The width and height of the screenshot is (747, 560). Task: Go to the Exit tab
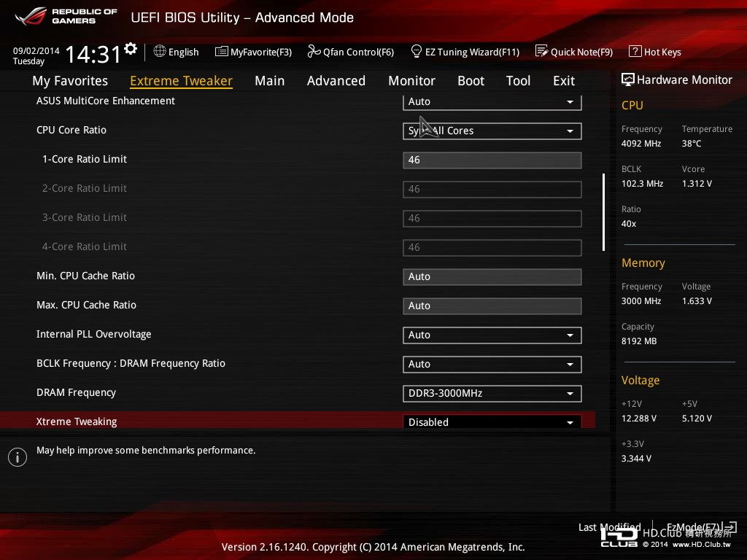[564, 81]
